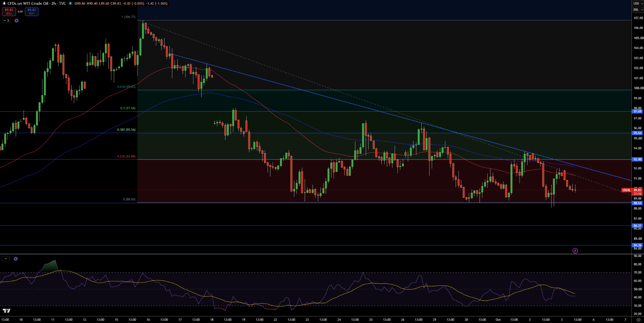This screenshot has height=323, width=644.
Task: Click the RSI 70.00 scale value
Action: tap(638, 273)
